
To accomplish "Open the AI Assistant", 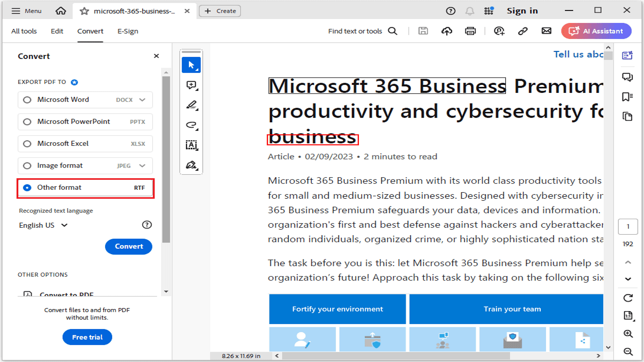I will tap(596, 31).
